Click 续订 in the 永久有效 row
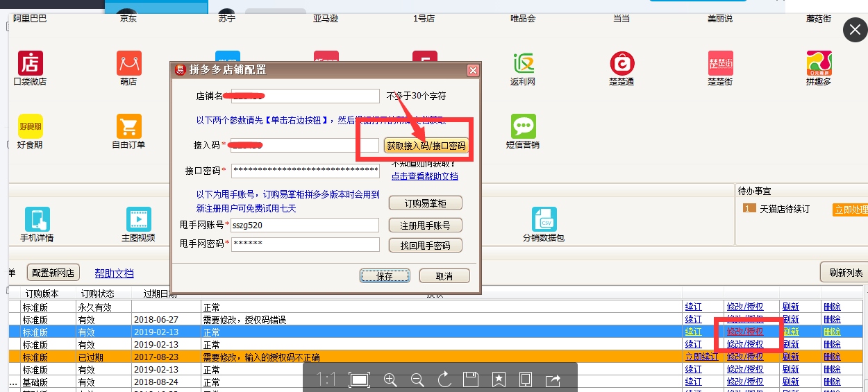 coord(693,307)
